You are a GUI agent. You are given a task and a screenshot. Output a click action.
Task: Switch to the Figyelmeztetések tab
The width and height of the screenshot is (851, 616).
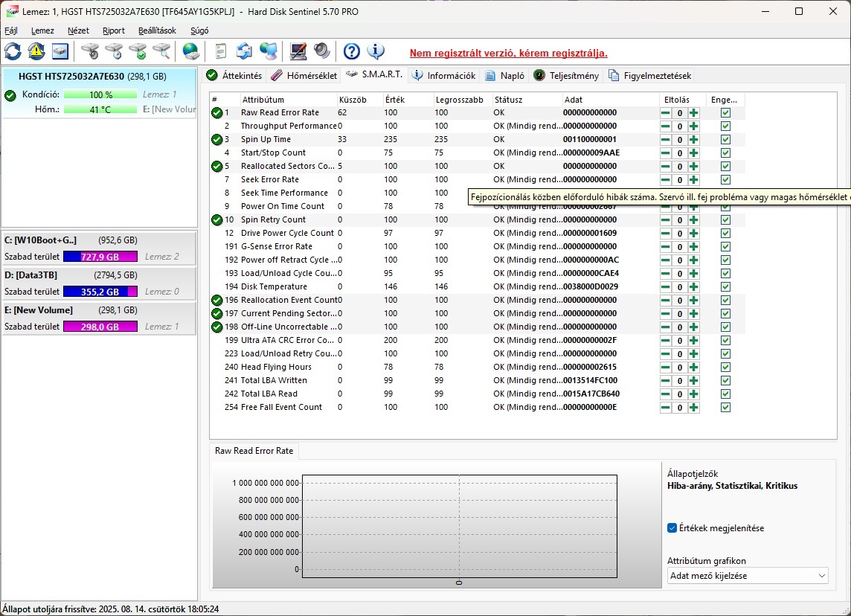[649, 75]
